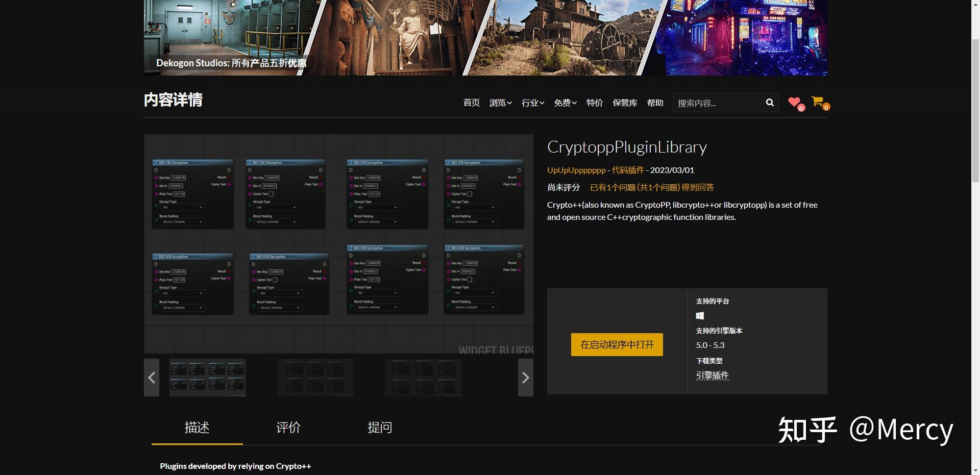
Task: Click the search magnifier icon
Action: (769, 103)
